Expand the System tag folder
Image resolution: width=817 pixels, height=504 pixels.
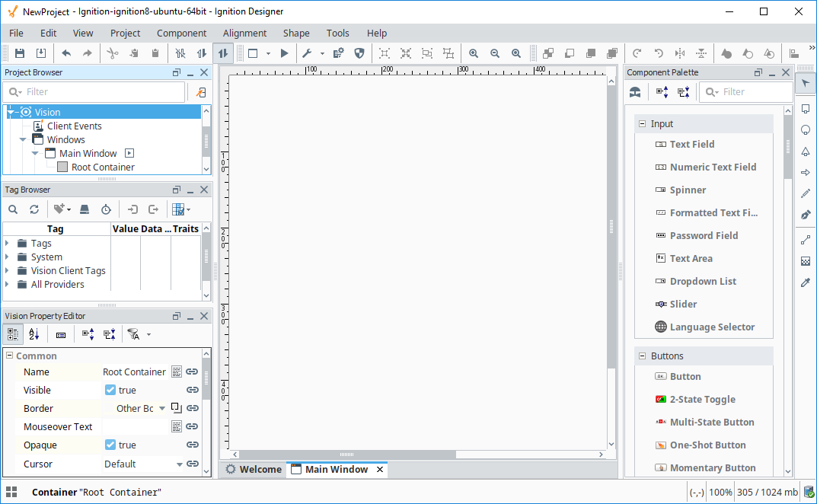[8, 257]
